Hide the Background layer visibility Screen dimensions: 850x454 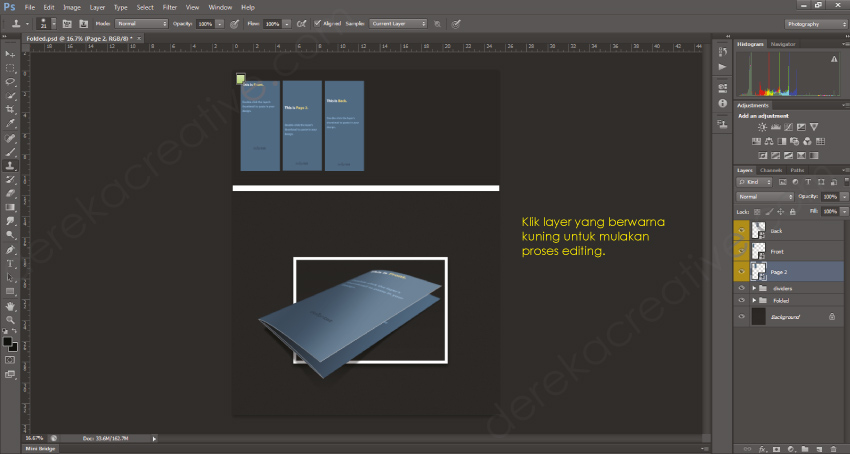click(x=741, y=316)
